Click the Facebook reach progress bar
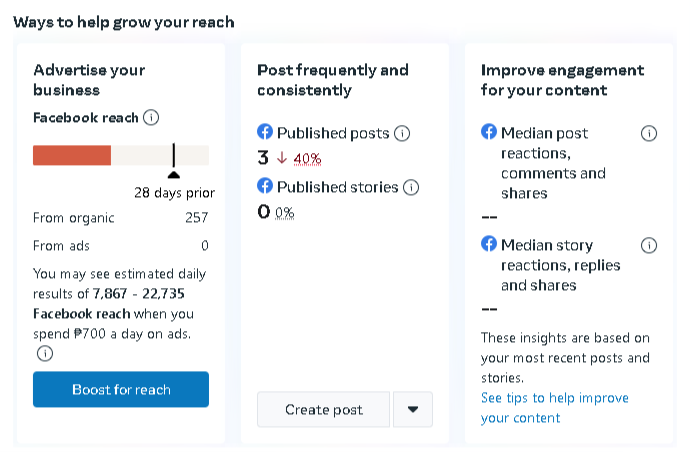The image size is (690, 452). (x=120, y=155)
